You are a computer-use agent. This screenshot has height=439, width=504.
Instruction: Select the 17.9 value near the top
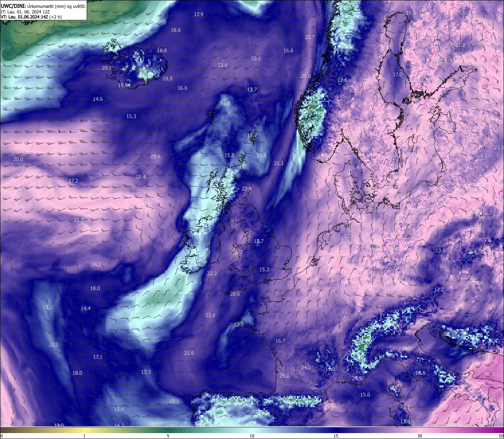pos(198,15)
